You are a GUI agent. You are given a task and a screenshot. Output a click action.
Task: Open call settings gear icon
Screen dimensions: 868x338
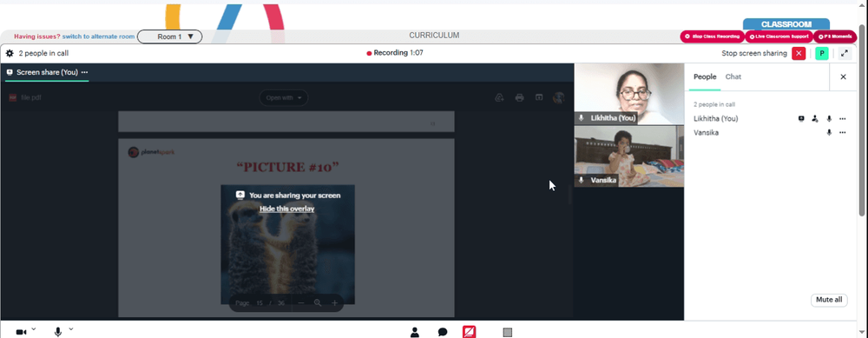pyautogui.click(x=10, y=53)
